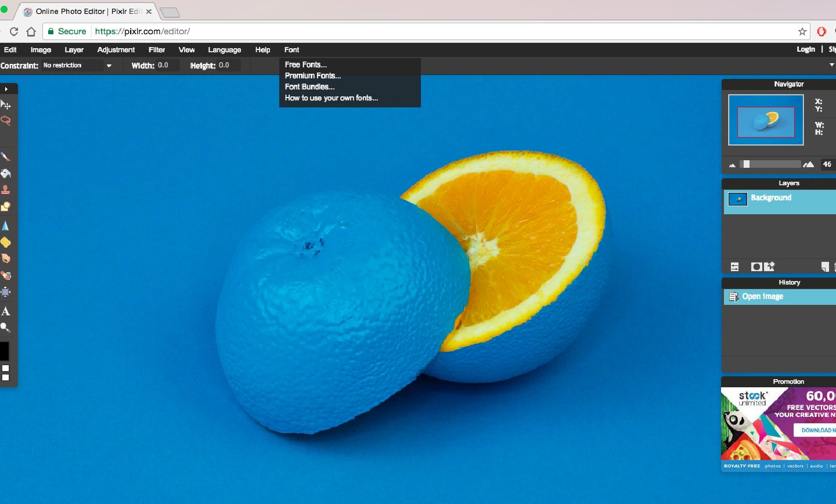Select the Zoom magnifier tool
Screen dimensions: 836x504
pyautogui.click(x=6, y=327)
